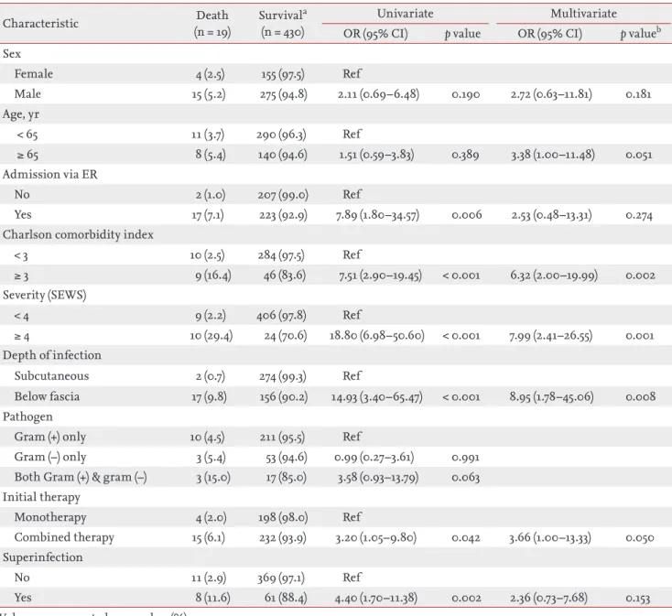672x616 pixels.
Task: Select the Multivariate header label
Action: coord(583,14)
